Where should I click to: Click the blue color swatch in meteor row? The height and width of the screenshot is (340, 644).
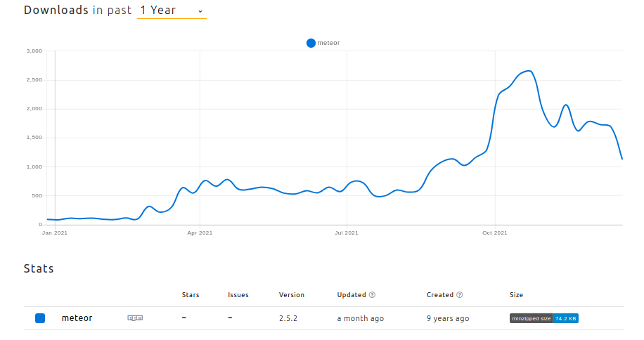click(40, 318)
